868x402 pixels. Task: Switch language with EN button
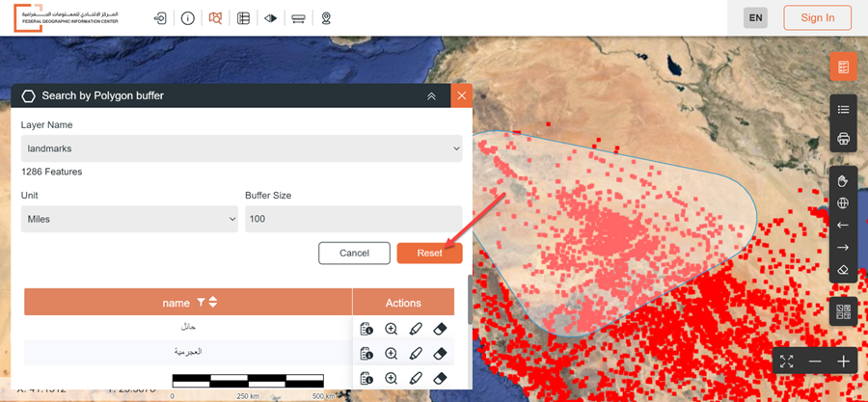click(x=755, y=17)
